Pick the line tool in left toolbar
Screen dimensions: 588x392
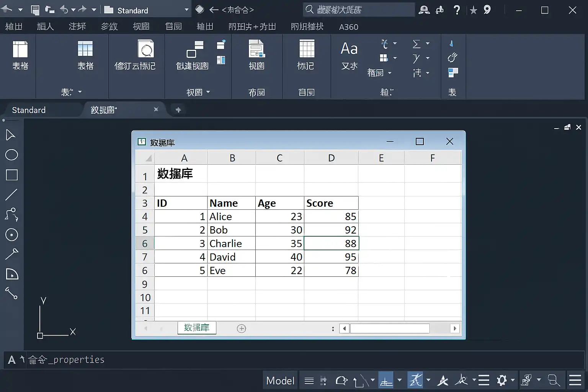pos(11,195)
